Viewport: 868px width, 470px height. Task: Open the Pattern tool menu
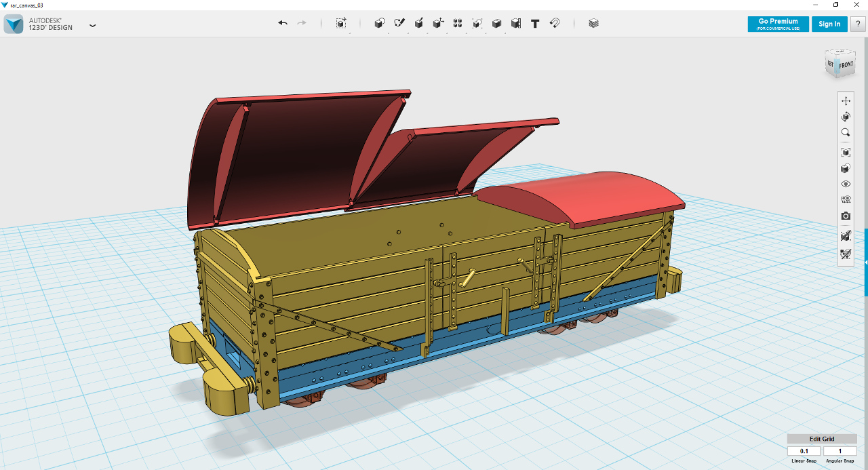click(458, 23)
